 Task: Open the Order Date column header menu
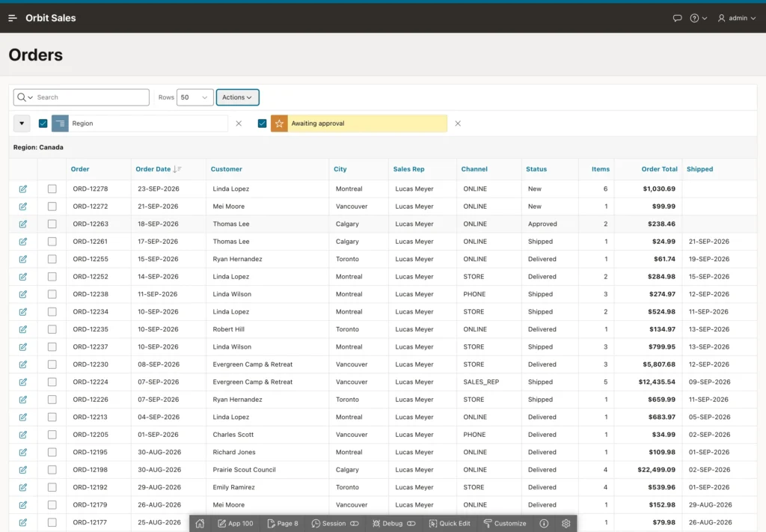point(153,169)
